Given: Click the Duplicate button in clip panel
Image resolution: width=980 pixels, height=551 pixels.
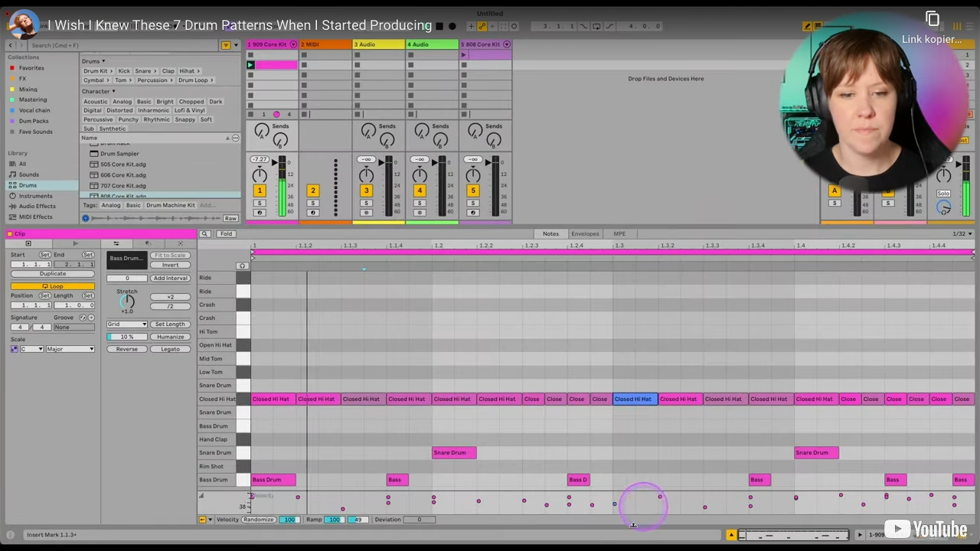Looking at the screenshot, I should click(x=53, y=273).
